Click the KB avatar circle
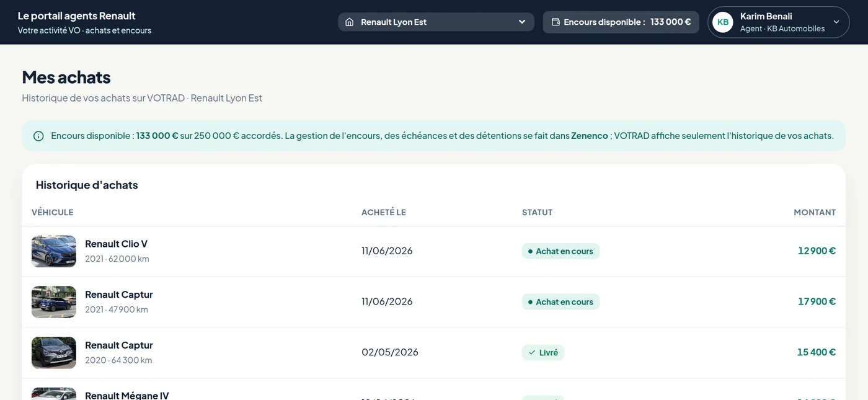The height and width of the screenshot is (400, 868). tap(723, 22)
